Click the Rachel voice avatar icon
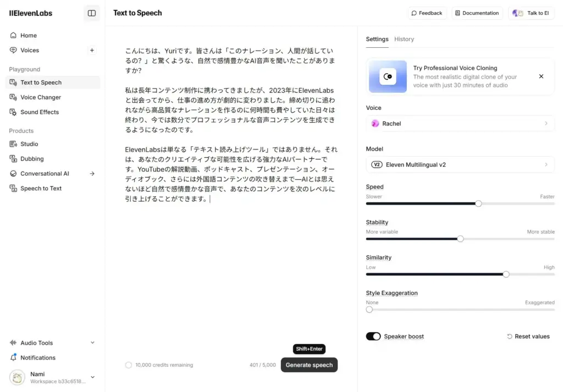 [375, 124]
